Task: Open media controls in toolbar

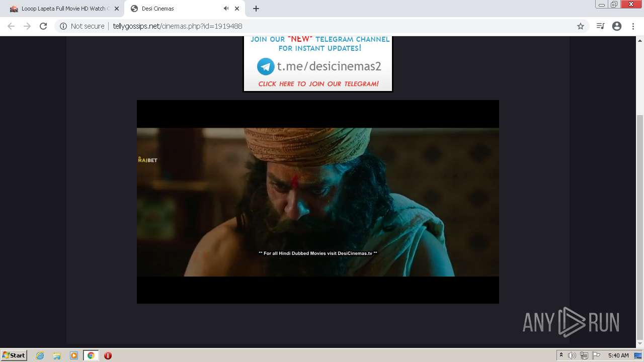Action: [x=600, y=26]
